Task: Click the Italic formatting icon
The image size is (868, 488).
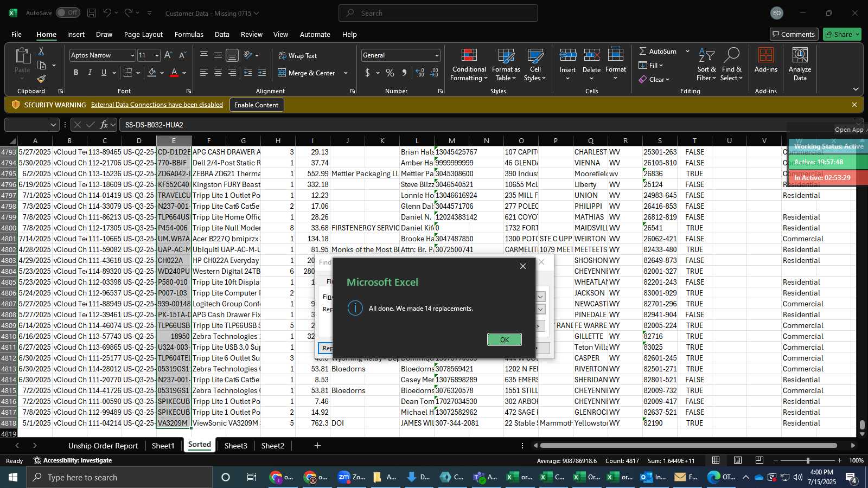Action: coord(90,73)
